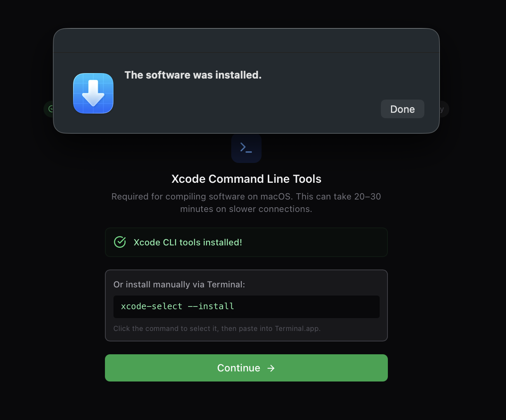Click the Xcode CLI tools installed confirmation banner
The width and height of the screenshot is (506, 420).
click(x=246, y=242)
